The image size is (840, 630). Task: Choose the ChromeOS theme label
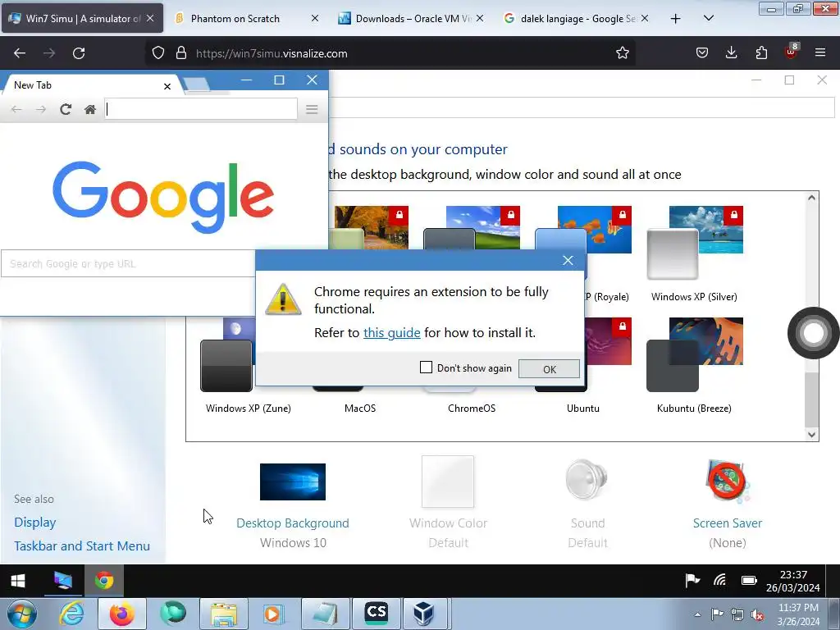coord(472,409)
